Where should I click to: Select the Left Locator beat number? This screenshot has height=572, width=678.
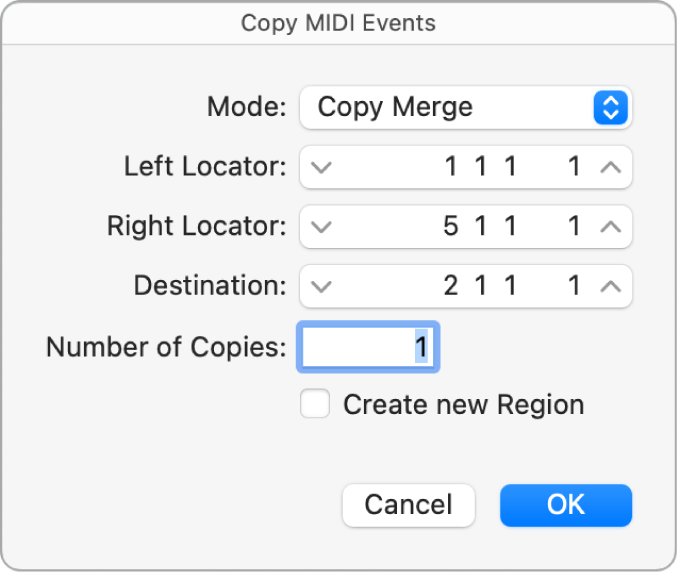(481, 168)
